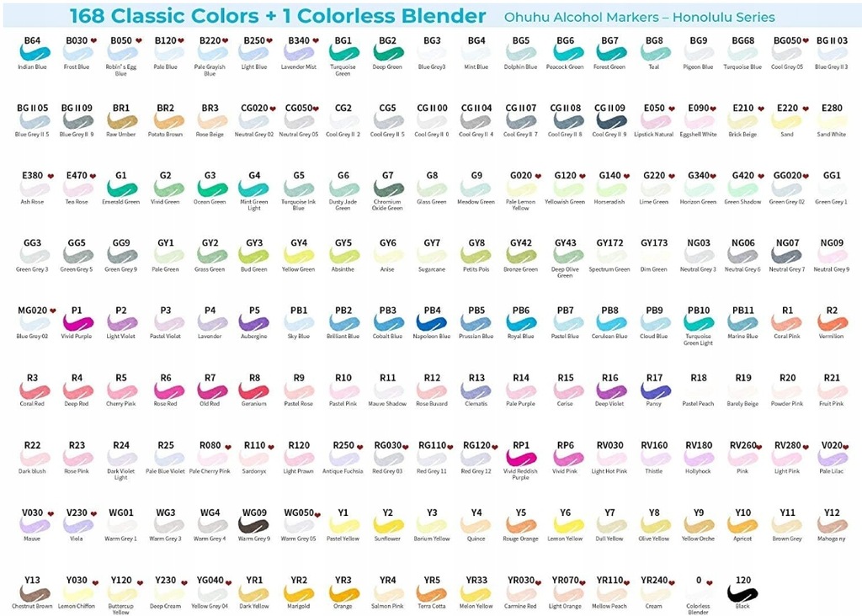862x616 pixels.
Task: Click the "168 Classic Colors + 1 Colorless Blender" heading
Action: (x=278, y=16)
